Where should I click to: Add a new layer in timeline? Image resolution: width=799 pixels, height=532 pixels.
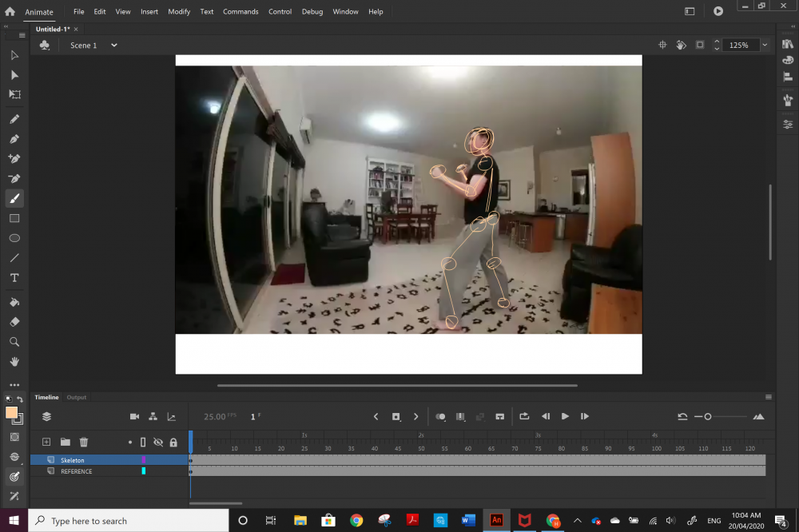click(x=46, y=442)
